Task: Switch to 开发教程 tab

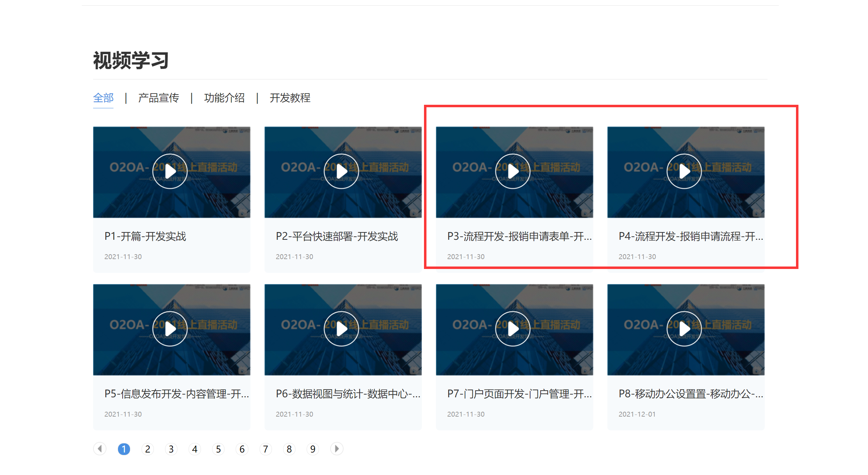Action: [290, 98]
